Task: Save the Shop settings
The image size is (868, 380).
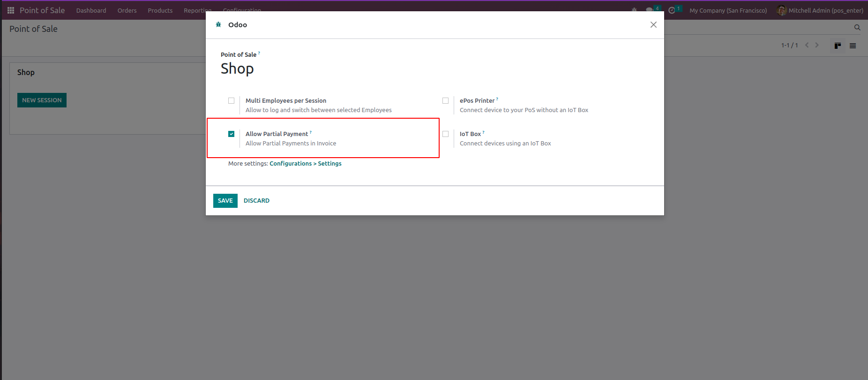Action: (x=225, y=201)
